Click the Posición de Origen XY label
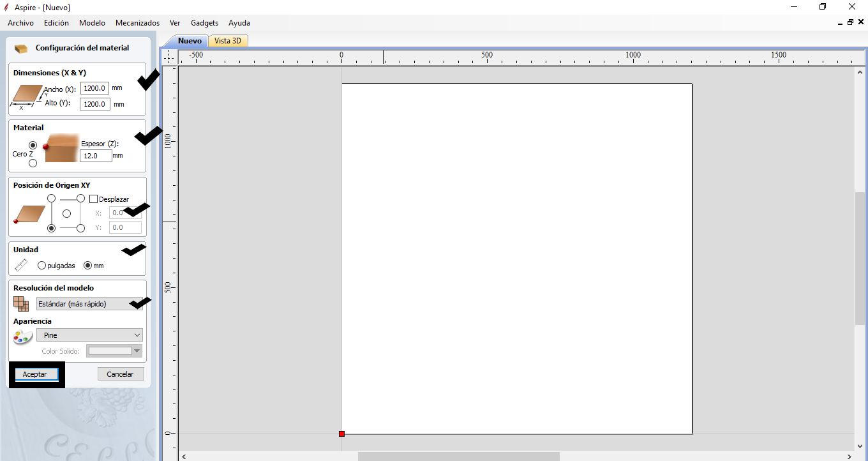Viewport: 868px width, 461px height. pos(52,185)
